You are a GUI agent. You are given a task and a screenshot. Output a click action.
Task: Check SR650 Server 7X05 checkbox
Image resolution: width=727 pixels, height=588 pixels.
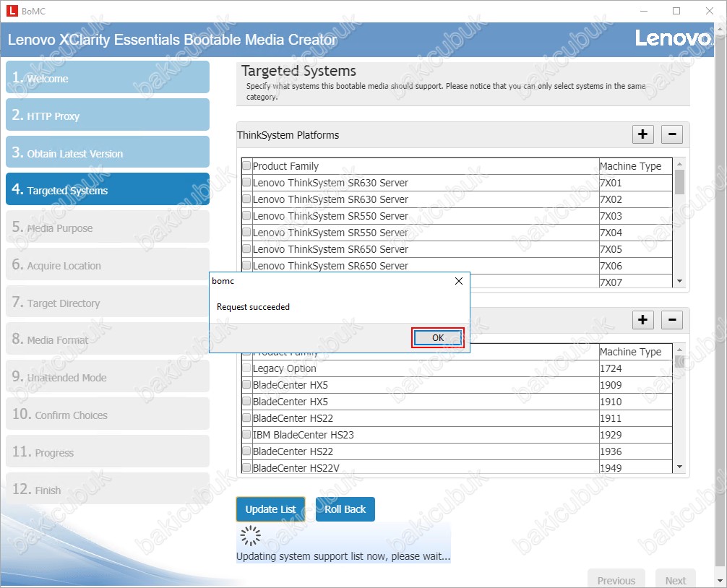coord(246,248)
